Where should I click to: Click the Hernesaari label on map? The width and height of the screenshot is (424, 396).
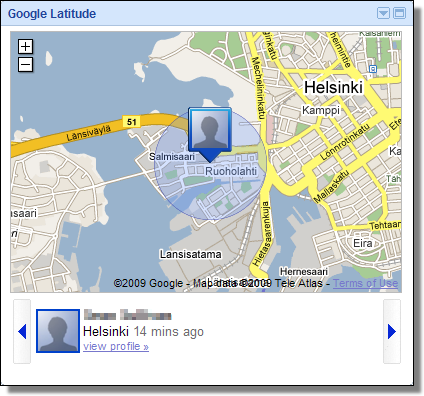(304, 272)
